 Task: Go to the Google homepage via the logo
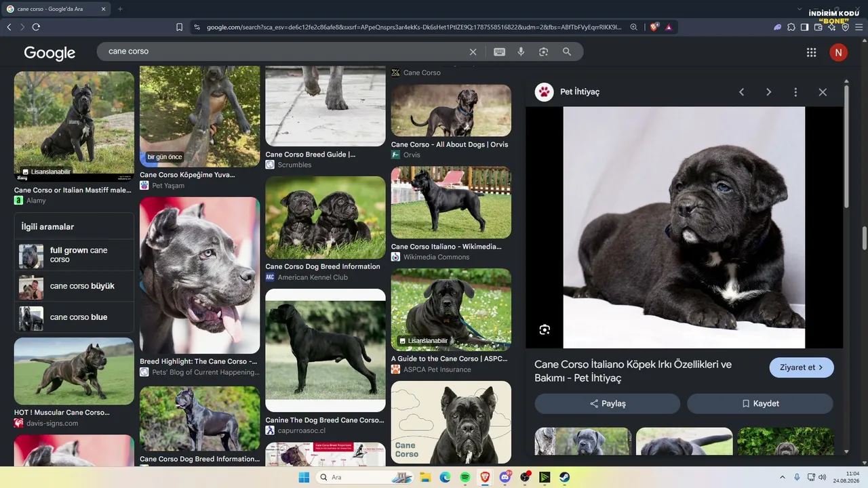click(50, 53)
